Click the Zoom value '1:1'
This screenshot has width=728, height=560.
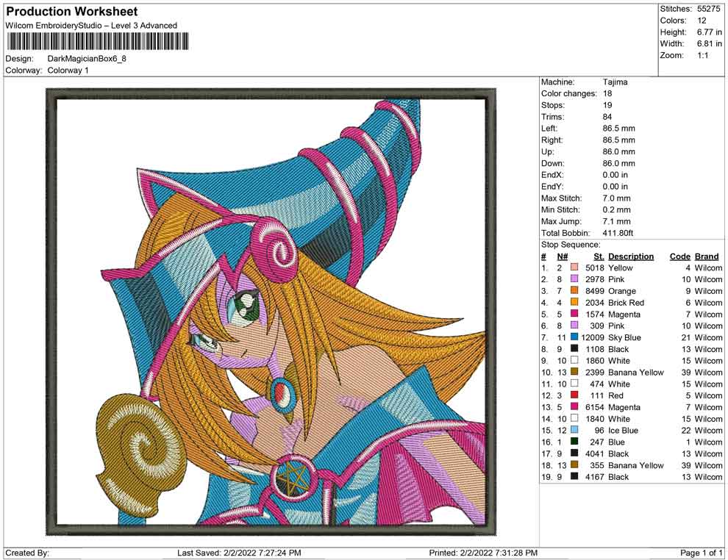[703, 55]
